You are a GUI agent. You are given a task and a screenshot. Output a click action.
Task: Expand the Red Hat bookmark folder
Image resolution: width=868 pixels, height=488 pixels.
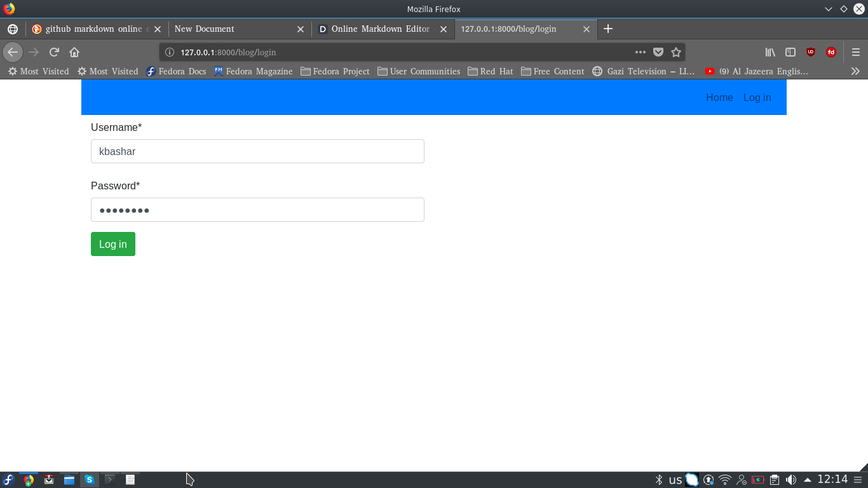490,71
